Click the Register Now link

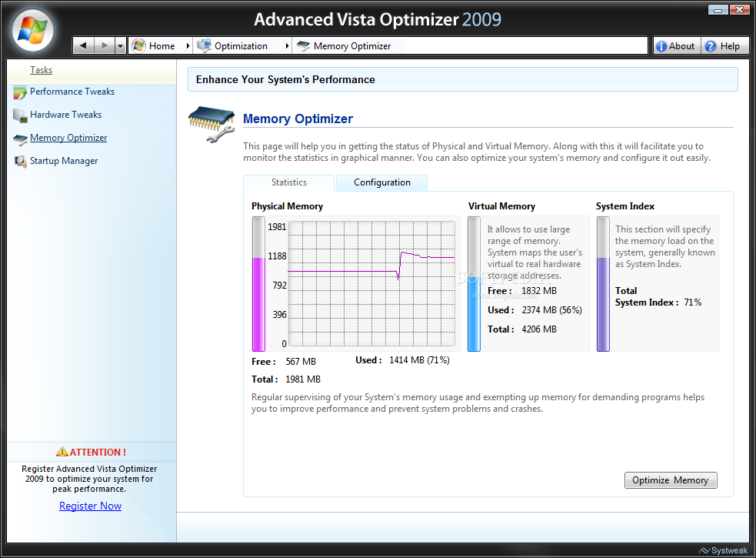pyautogui.click(x=90, y=506)
